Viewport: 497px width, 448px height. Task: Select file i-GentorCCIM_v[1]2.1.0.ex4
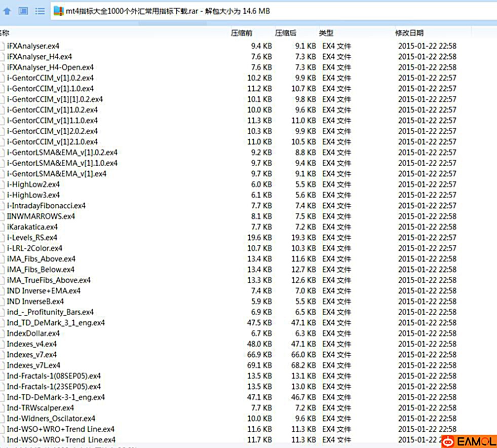click(x=52, y=142)
